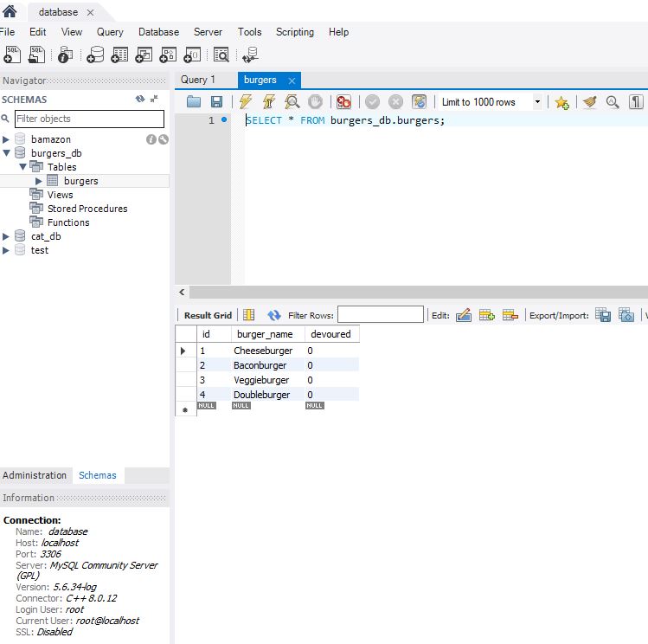Save the script to file icon
This screenshot has height=644, width=648.
coord(216,101)
